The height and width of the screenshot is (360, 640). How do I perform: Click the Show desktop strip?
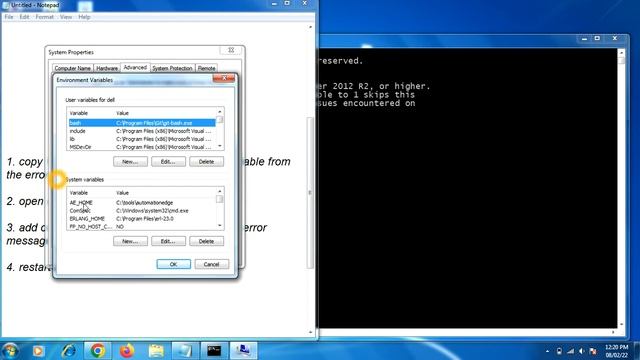coord(637,351)
